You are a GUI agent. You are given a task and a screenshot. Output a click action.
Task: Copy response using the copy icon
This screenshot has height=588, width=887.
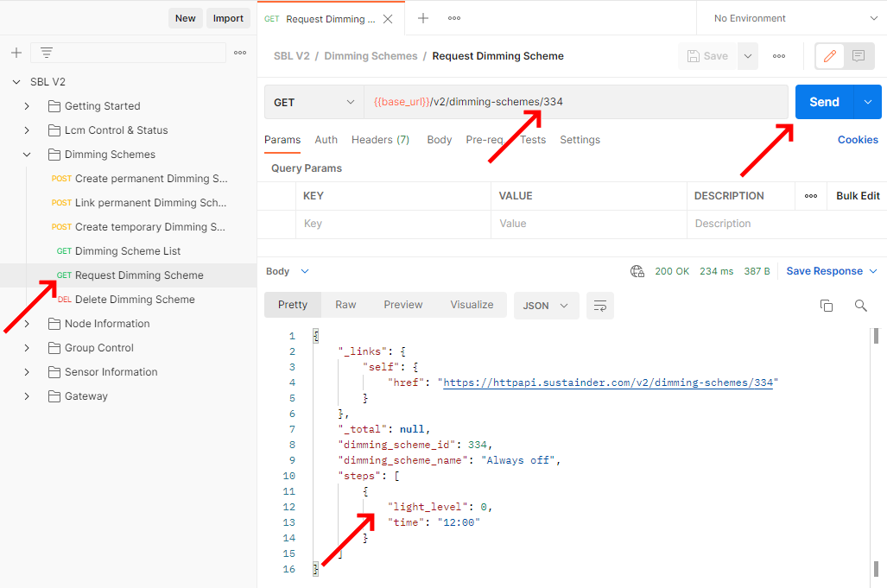(827, 306)
